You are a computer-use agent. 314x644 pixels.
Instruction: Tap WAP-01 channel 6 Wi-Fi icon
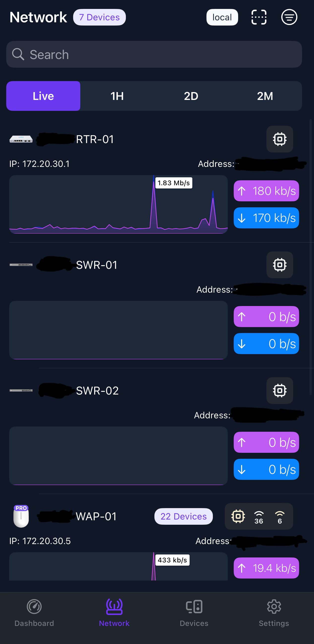coord(280,517)
